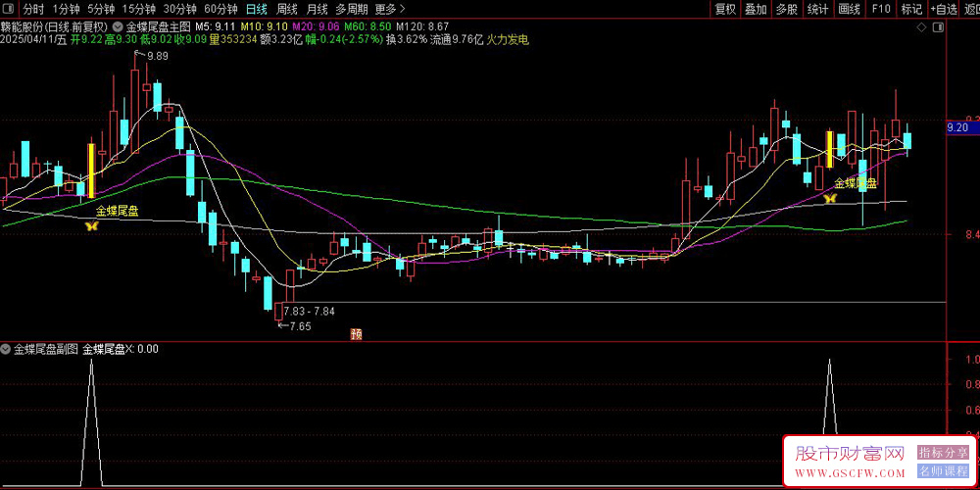
Task: Click the 赣能股份(日线.前复权) title
Action: coord(54,27)
